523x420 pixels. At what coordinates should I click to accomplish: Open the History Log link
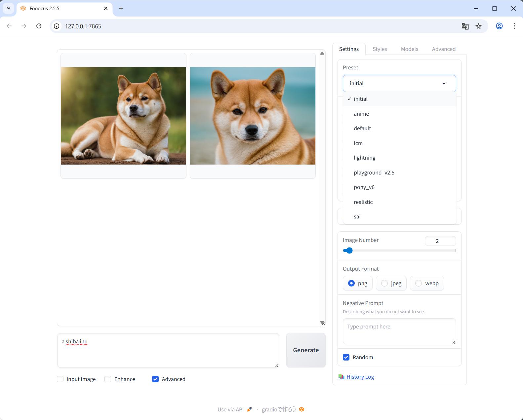[360, 377]
